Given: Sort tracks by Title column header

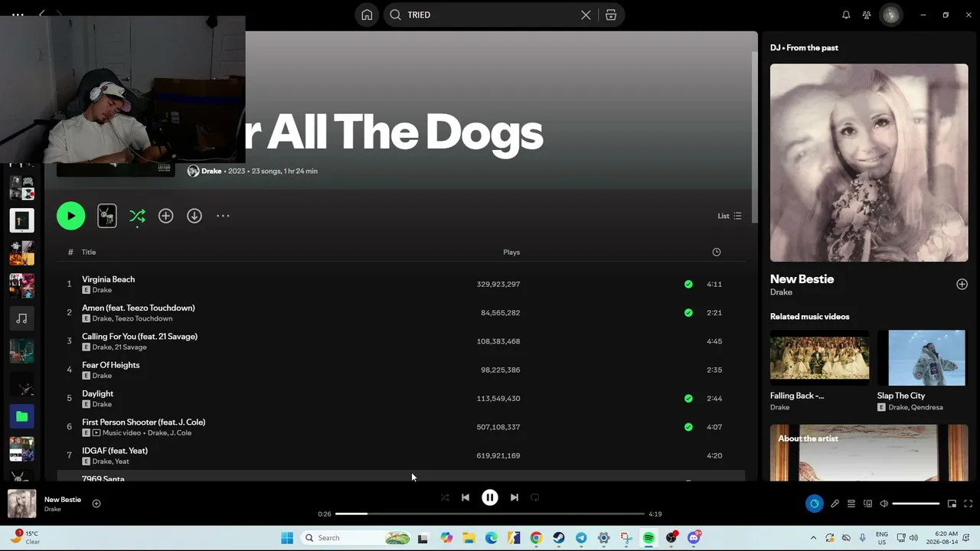Looking at the screenshot, I should tap(89, 252).
